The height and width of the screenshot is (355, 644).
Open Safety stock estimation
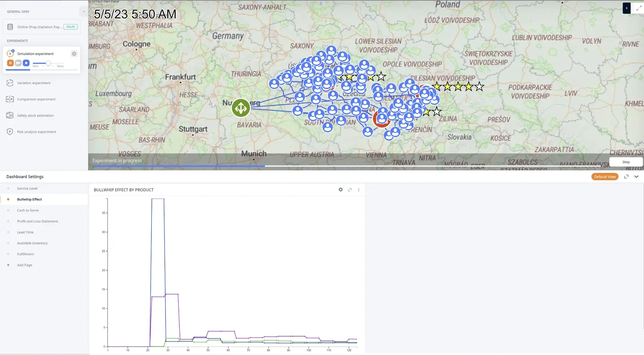click(35, 116)
